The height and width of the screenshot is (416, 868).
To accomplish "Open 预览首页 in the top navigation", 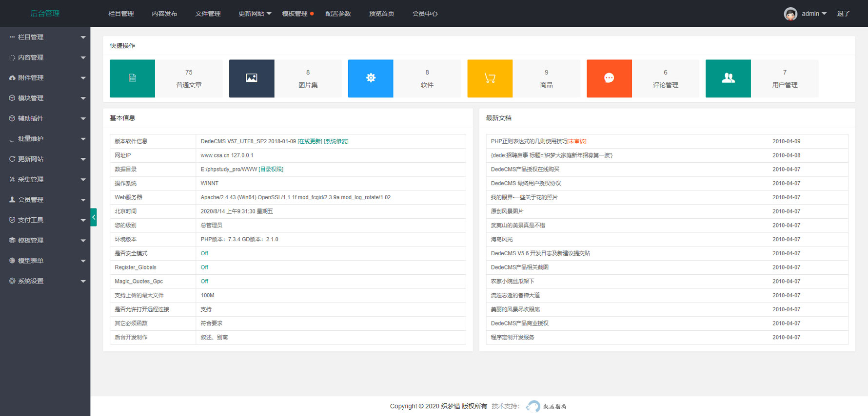I will tap(381, 14).
